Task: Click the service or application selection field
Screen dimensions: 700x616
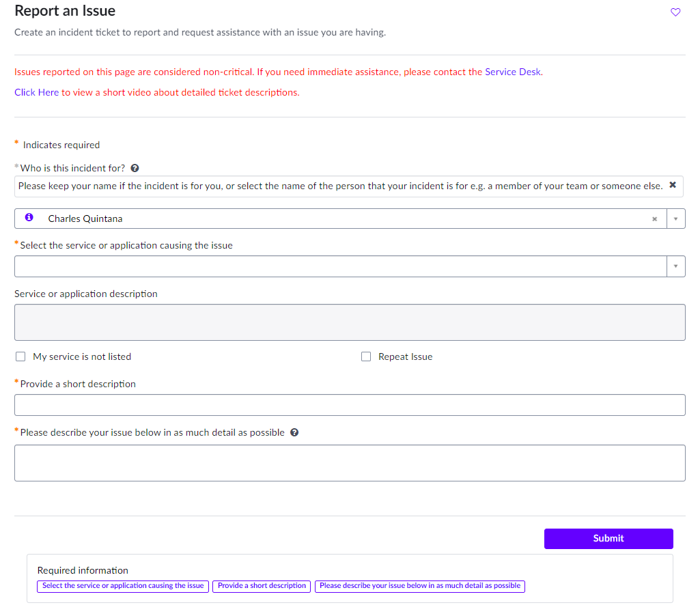Action: pyautogui.click(x=341, y=266)
